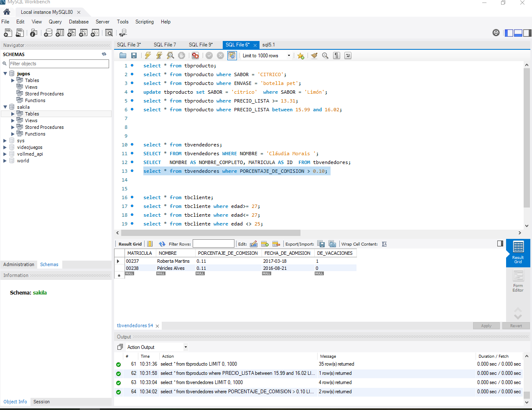Commit the current transaction
The width and height of the screenshot is (532, 410).
209,55
